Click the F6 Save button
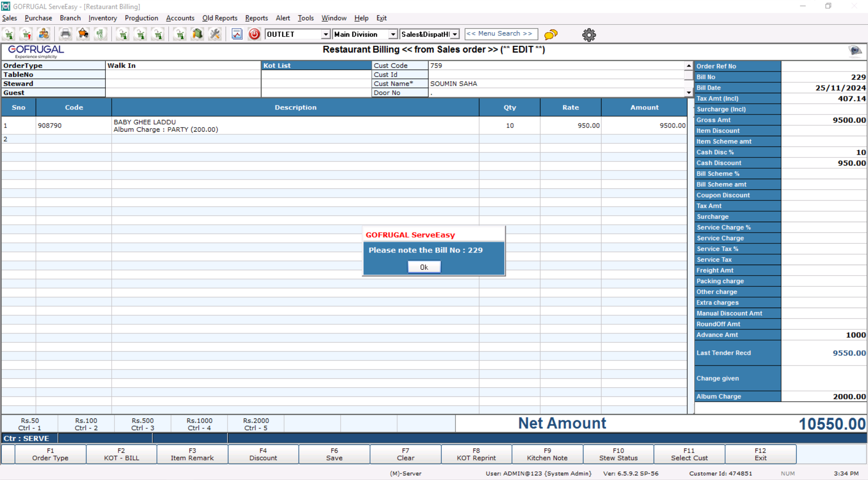Screen dimensions: 868x480 [334, 454]
